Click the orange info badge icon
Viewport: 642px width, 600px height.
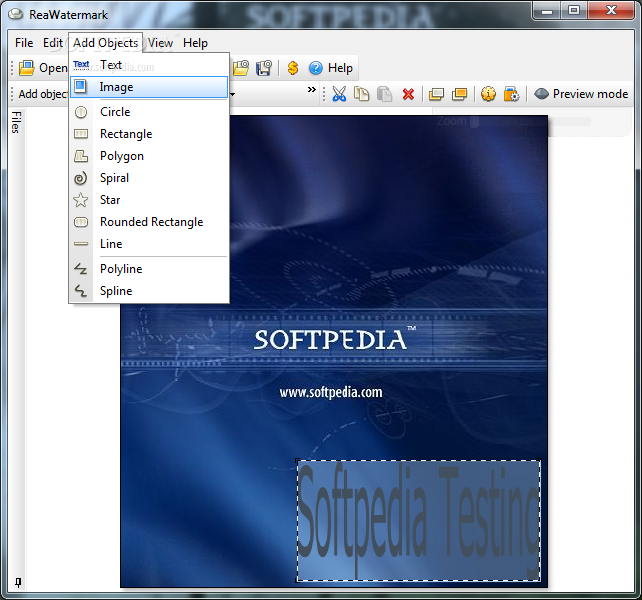488,94
